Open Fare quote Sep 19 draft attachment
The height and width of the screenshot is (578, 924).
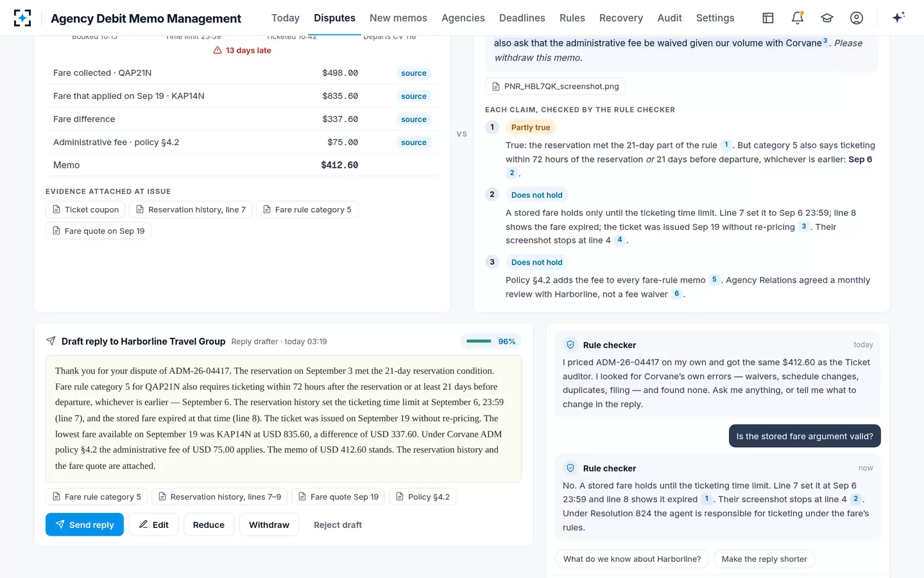coord(338,496)
